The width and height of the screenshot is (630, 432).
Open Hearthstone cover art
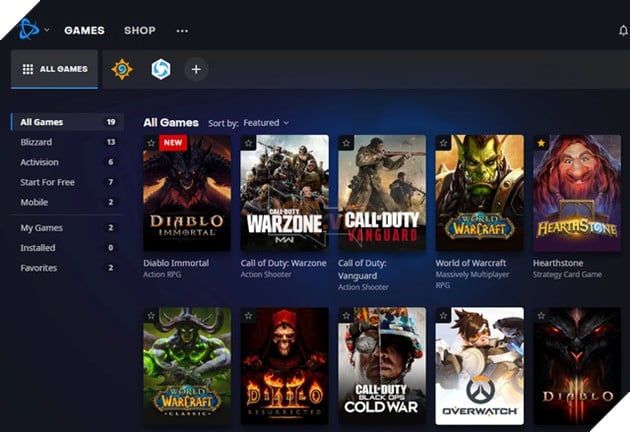tap(577, 193)
